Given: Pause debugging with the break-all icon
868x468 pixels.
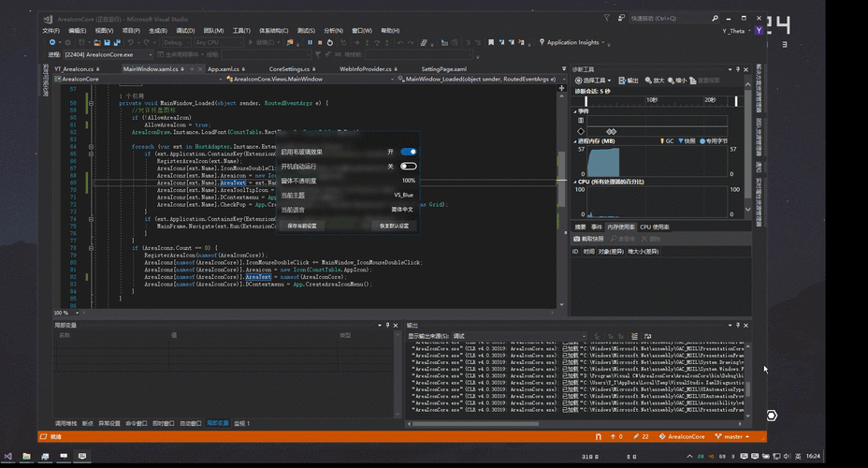Looking at the screenshot, I should 310,42.
